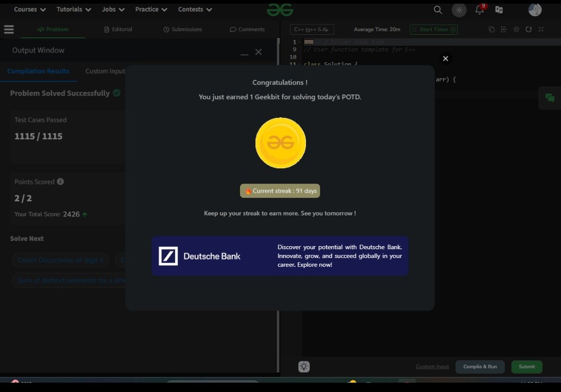The height and width of the screenshot is (392, 561).
Task: Toggle the light/dark theme button
Action: [x=459, y=10]
